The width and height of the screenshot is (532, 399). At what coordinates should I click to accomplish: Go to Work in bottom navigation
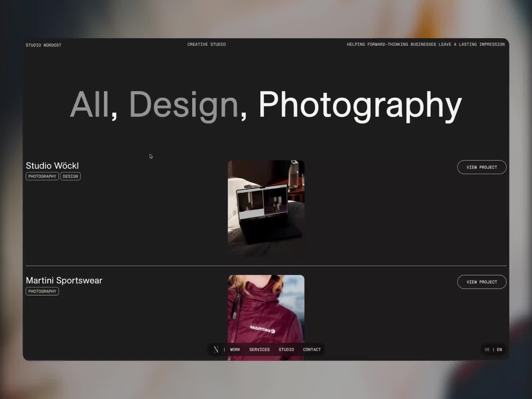(x=235, y=349)
